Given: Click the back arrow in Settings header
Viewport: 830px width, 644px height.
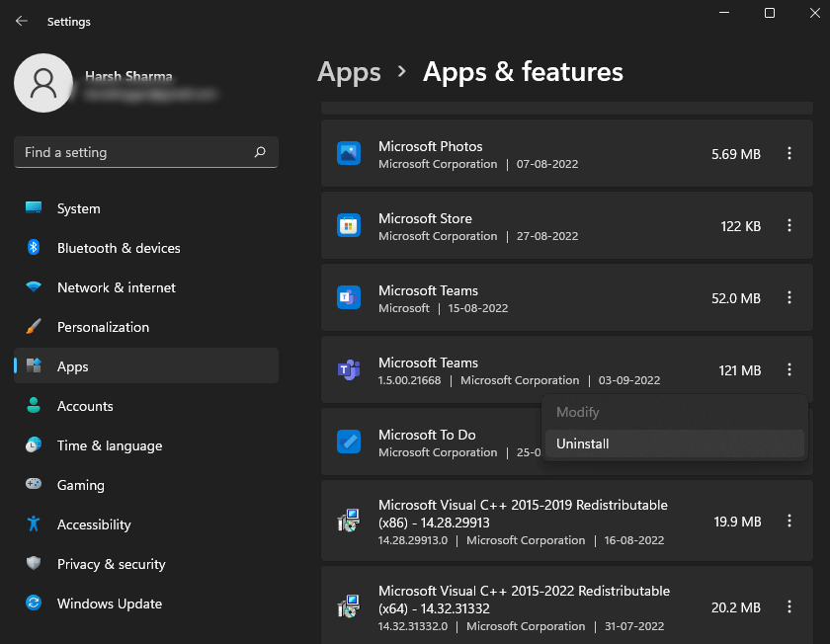Looking at the screenshot, I should click(x=22, y=21).
